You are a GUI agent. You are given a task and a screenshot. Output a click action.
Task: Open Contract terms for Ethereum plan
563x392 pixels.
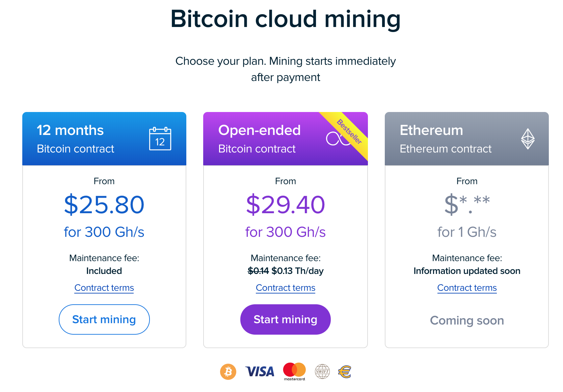467,288
